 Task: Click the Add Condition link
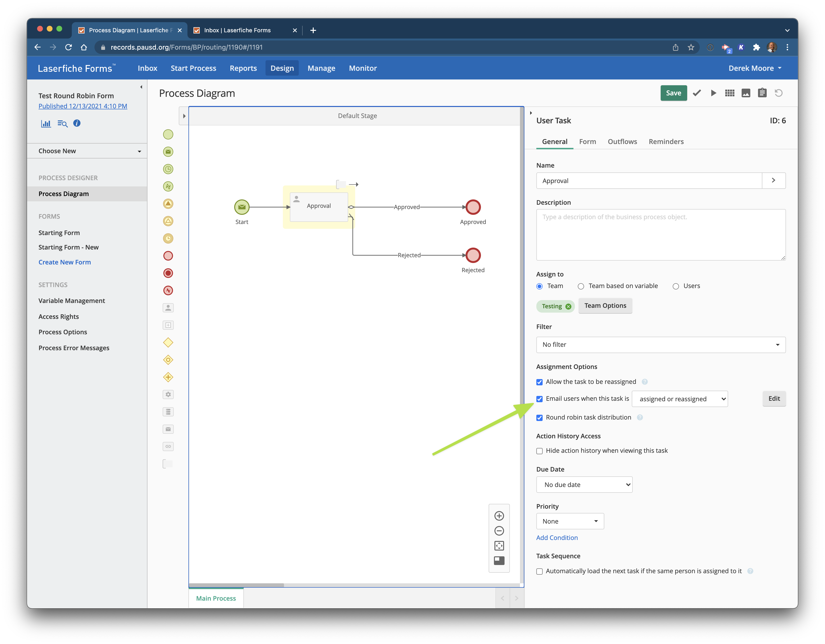[x=557, y=538]
